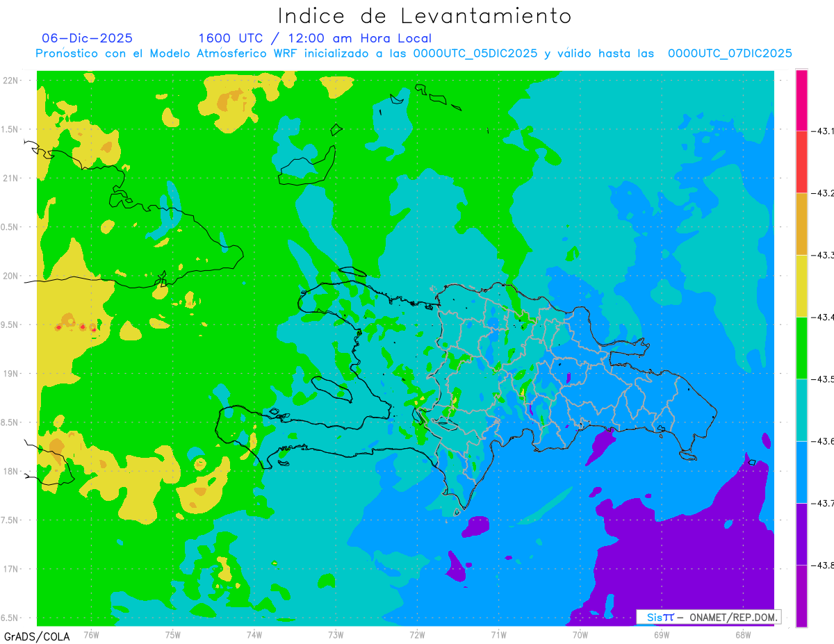Click the "70W" longitude axis label
This screenshot has width=834, height=644.
point(580,634)
